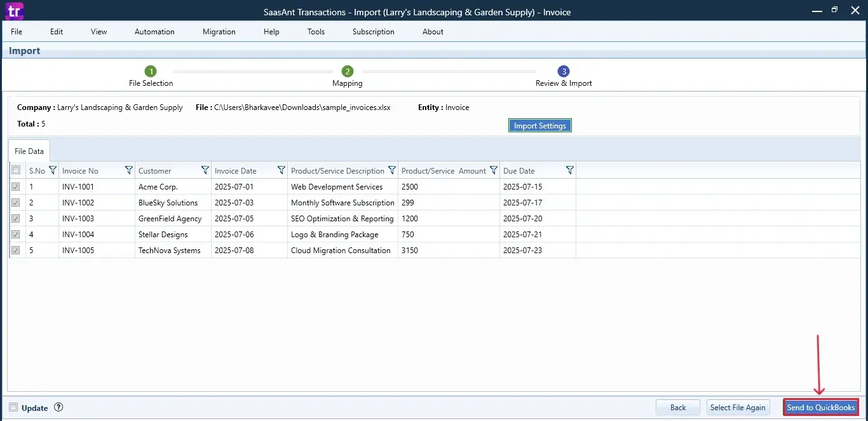The image size is (868, 421).
Task: Click the amount cell showing 299
Action: point(449,203)
